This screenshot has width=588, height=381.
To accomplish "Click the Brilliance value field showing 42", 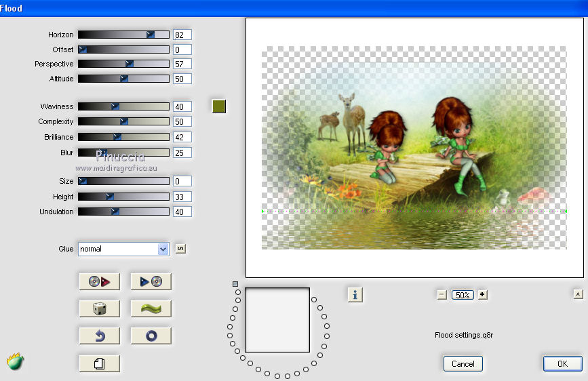I will pyautogui.click(x=182, y=137).
